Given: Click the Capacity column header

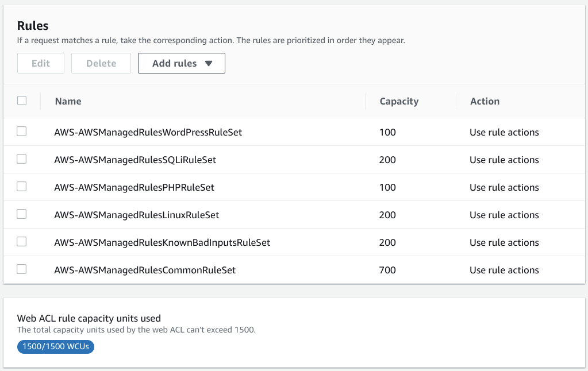Looking at the screenshot, I should (399, 102).
